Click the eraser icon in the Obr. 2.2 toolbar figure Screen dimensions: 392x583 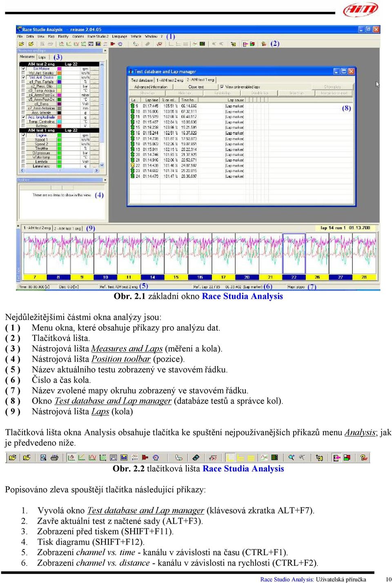point(196,457)
